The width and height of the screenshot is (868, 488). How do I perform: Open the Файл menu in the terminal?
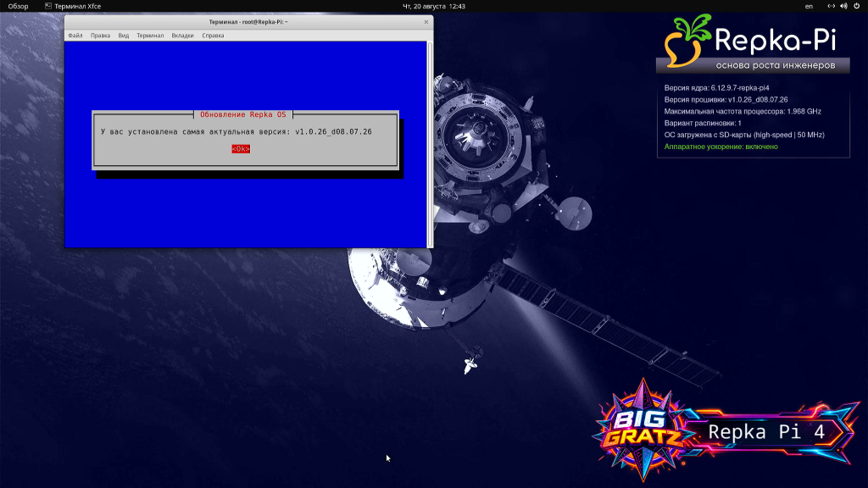(75, 36)
